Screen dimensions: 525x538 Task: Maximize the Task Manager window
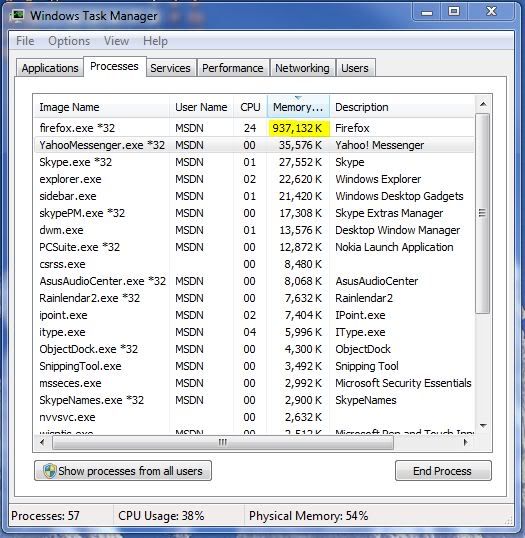pyautogui.click(x=454, y=12)
